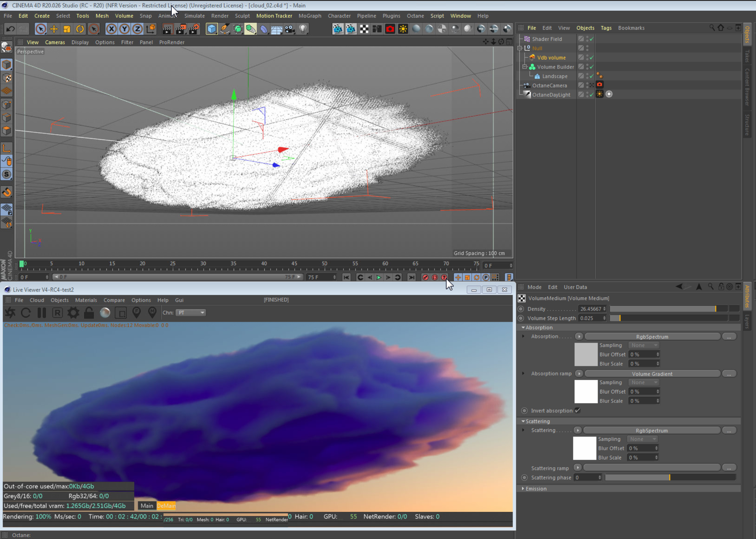Click the Scattering white color swatch
This screenshot has height=539, width=756.
pos(584,448)
